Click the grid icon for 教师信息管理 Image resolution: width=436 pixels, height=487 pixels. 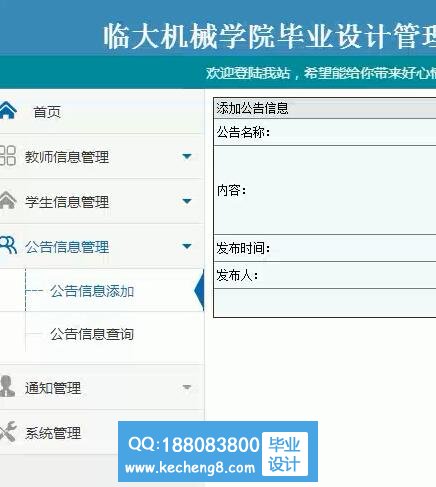7,155
